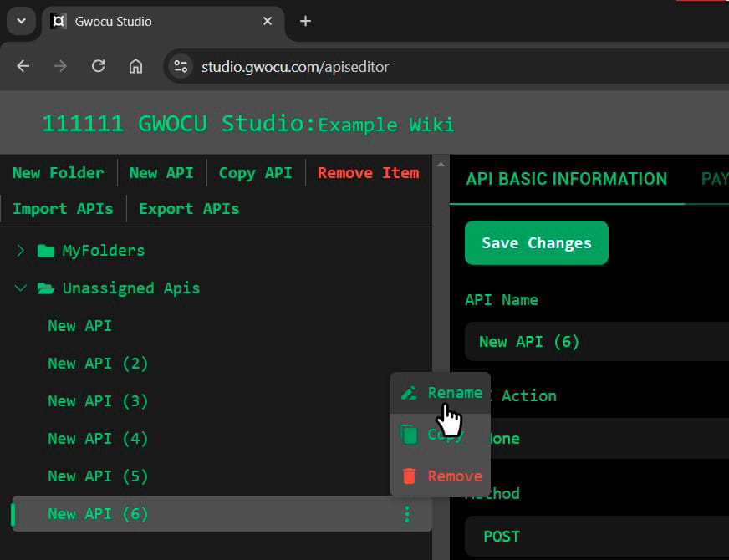Image resolution: width=729 pixels, height=560 pixels.
Task: Close the Gwocu Studio browser tab
Action: coord(268,21)
